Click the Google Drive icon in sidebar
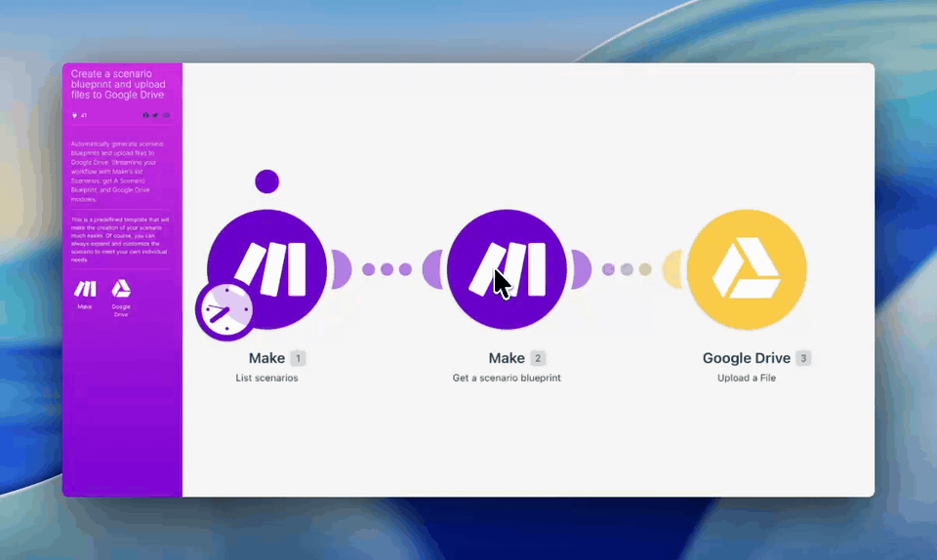The image size is (937, 560). [x=121, y=289]
